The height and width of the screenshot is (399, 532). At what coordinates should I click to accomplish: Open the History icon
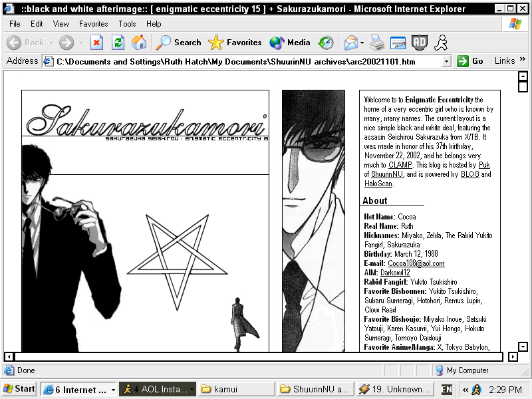click(x=326, y=43)
